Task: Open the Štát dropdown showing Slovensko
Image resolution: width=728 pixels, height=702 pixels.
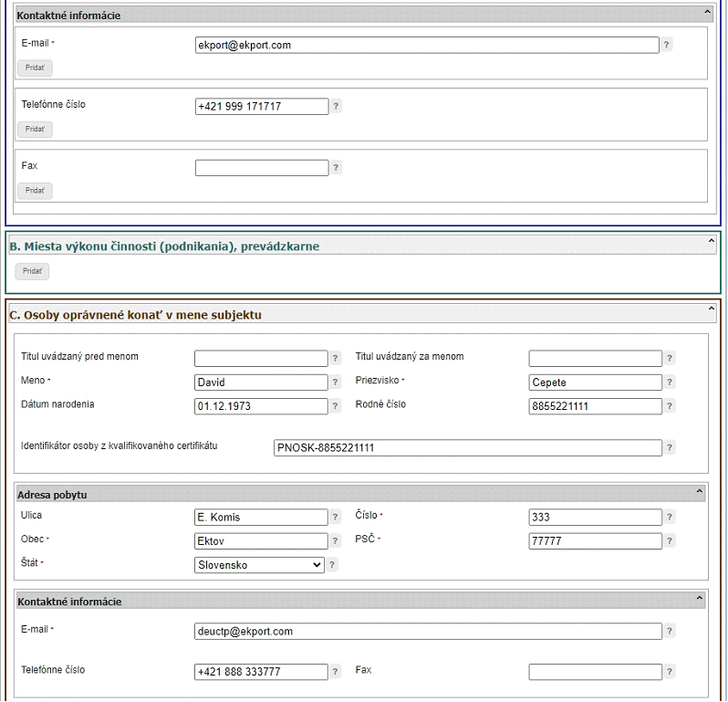Action: pyautogui.click(x=259, y=565)
